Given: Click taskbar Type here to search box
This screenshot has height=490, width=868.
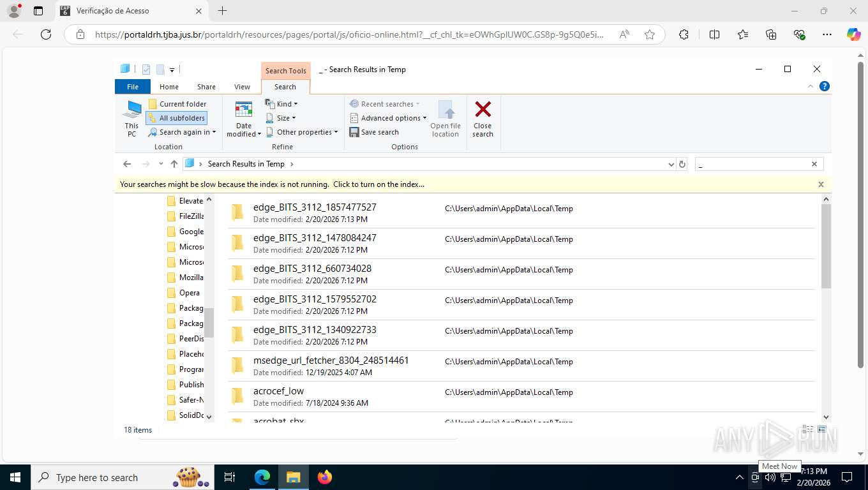Looking at the screenshot, I should tap(123, 477).
